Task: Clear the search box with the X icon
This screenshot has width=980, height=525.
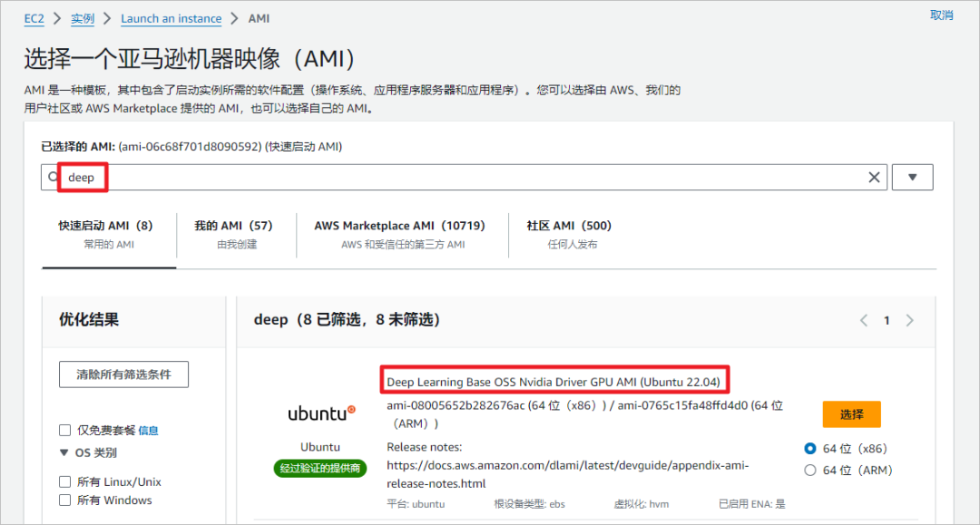Action: [x=874, y=177]
